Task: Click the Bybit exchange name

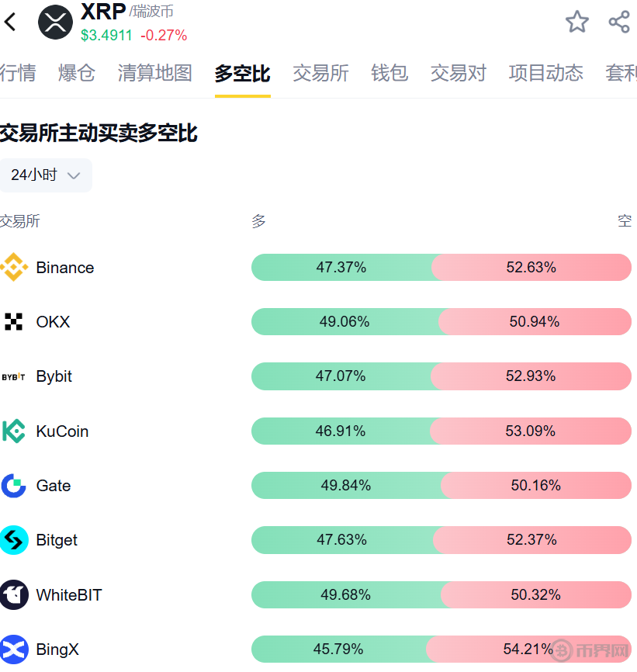Action: coord(54,376)
